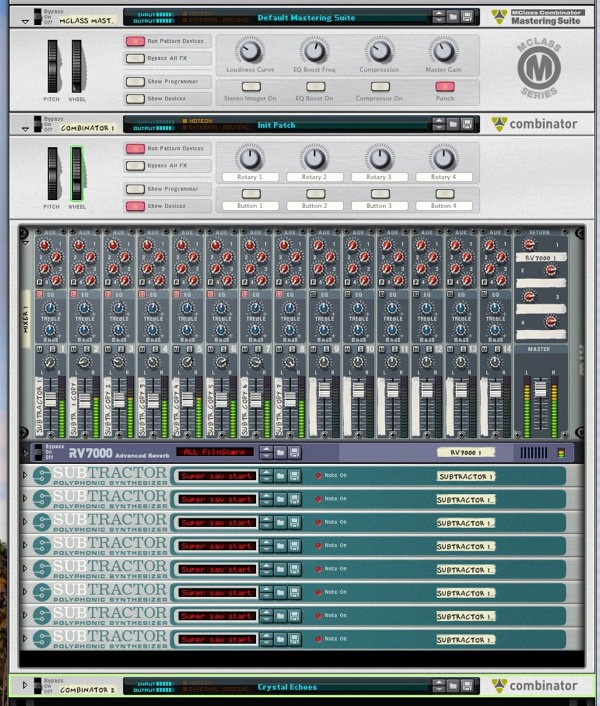This screenshot has height=706, width=600.
Task: Expand the first Subtractor synthesizer
Action: (26, 476)
